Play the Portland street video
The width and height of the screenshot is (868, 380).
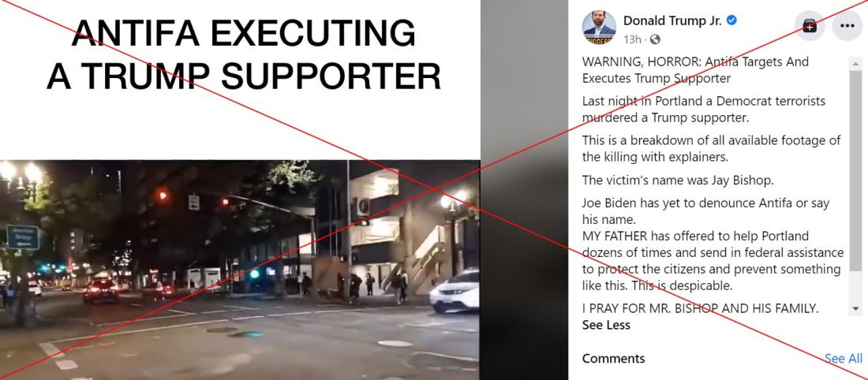coord(240,270)
